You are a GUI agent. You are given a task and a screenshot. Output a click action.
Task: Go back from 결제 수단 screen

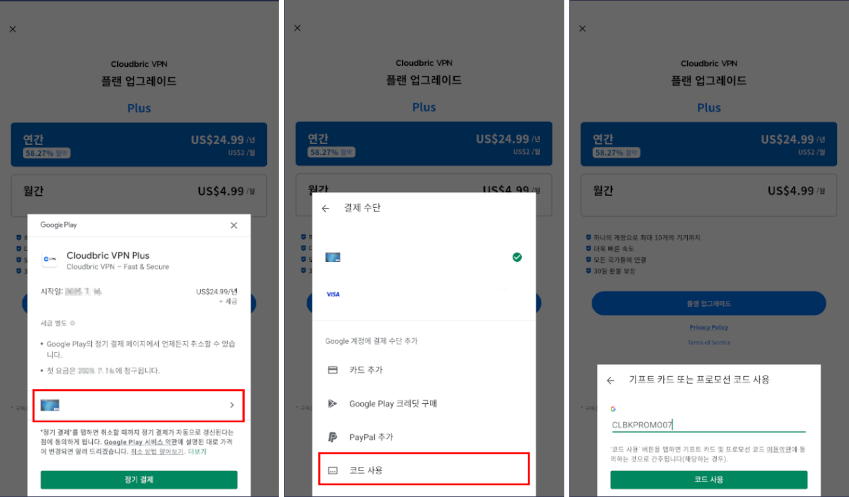pos(325,208)
